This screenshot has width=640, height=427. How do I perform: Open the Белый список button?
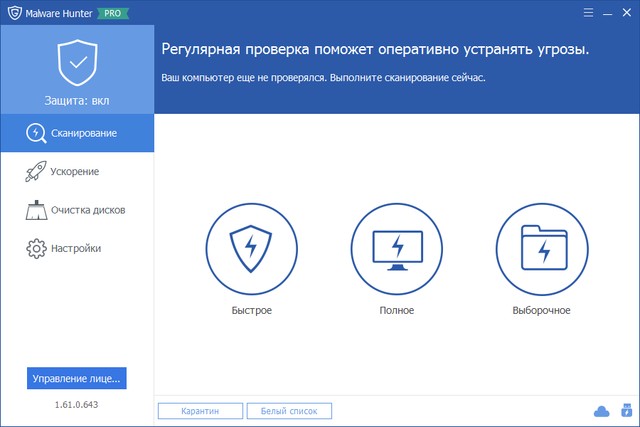(290, 410)
